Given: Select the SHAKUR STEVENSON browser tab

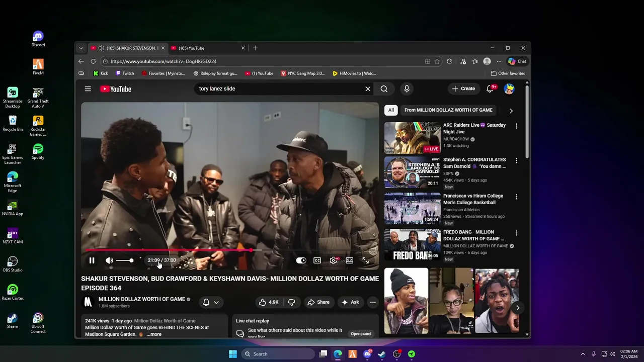Looking at the screenshot, I should (x=128, y=48).
